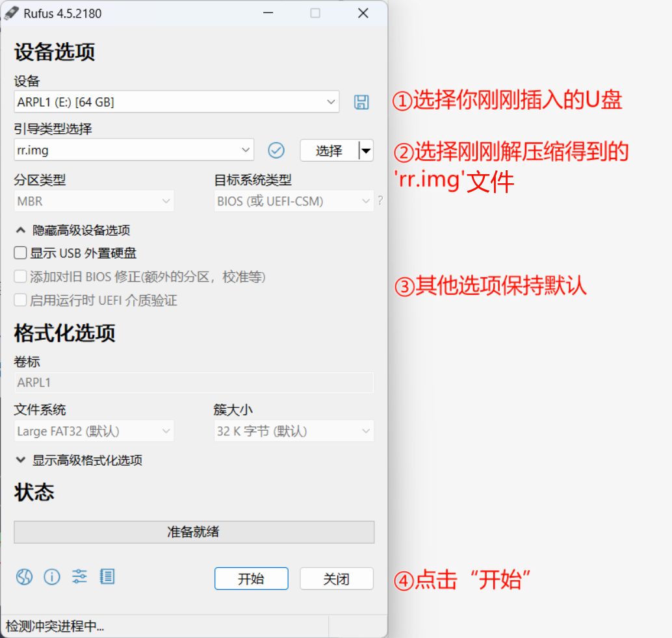Open the Large FAT32 file system dropdown

pyautogui.click(x=94, y=431)
